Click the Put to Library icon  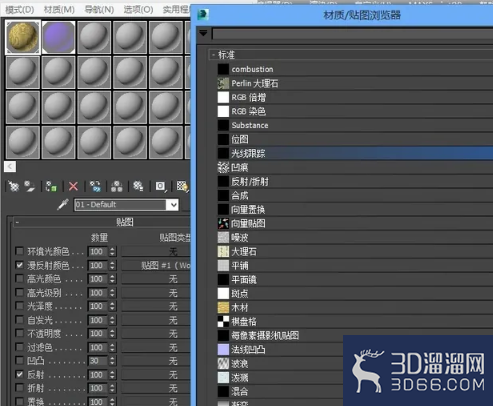138,186
